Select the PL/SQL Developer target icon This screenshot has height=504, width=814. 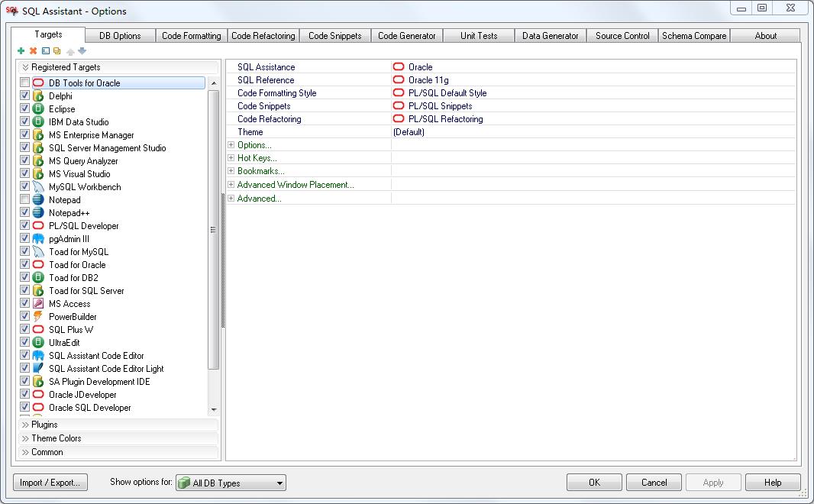coord(37,225)
